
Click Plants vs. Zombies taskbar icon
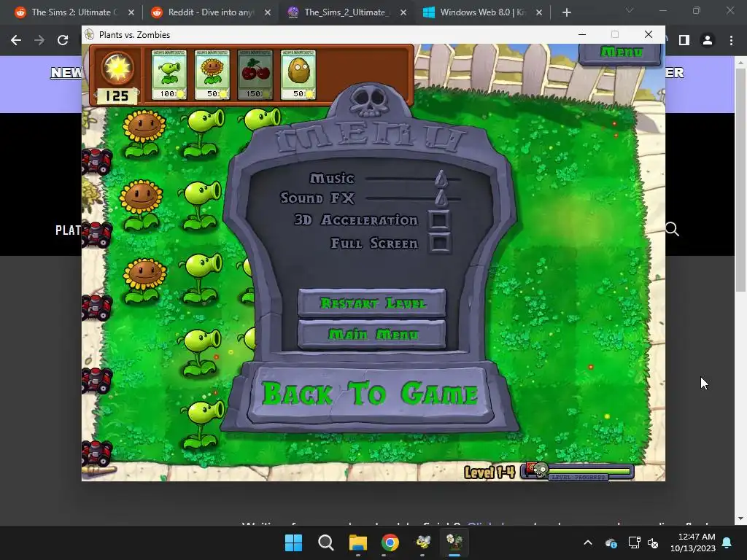454,542
